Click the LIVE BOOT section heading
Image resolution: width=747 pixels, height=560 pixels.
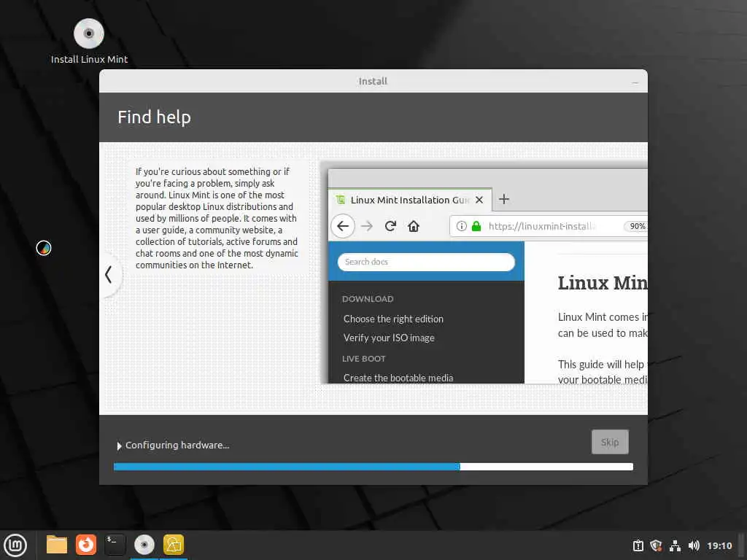tap(363, 359)
